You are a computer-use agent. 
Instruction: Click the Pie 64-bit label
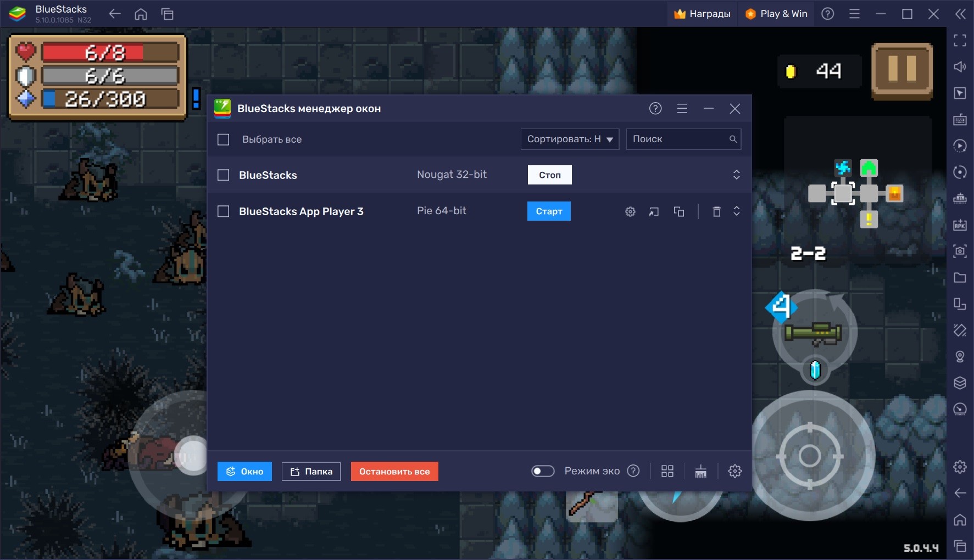(x=442, y=211)
